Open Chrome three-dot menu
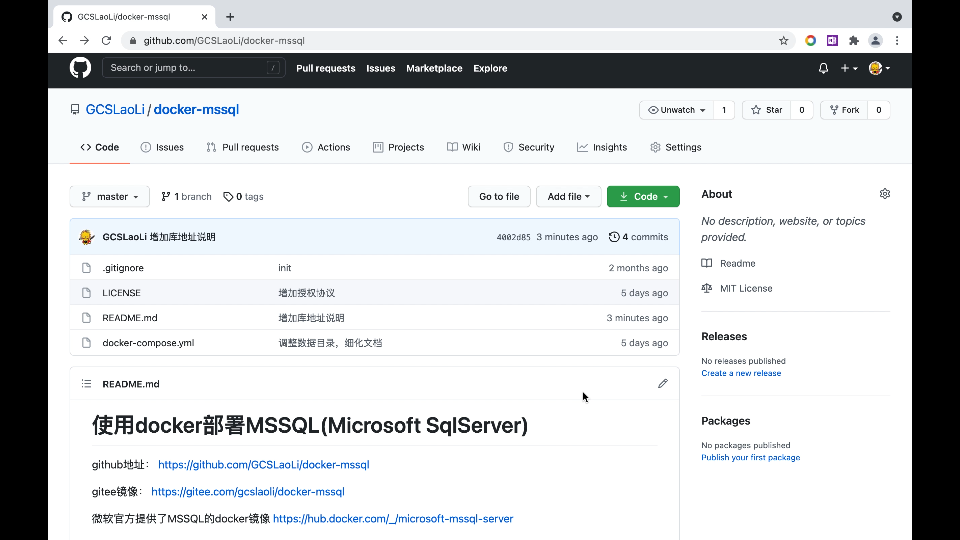The height and width of the screenshot is (540, 960). (897, 40)
